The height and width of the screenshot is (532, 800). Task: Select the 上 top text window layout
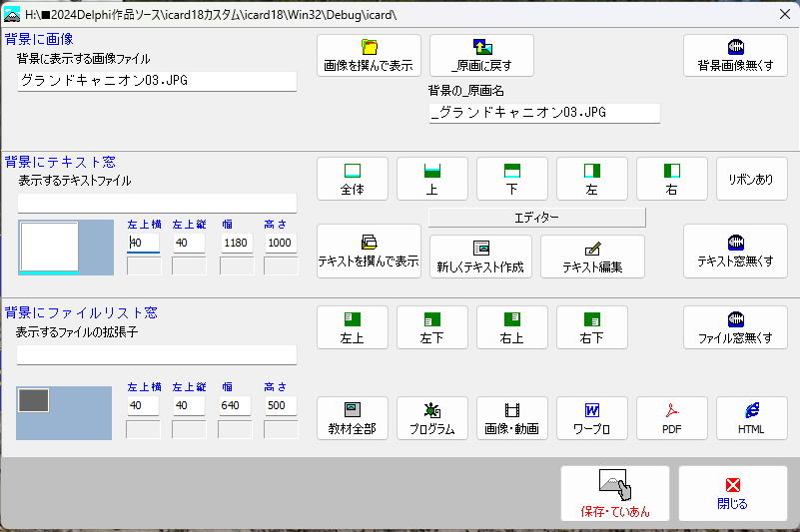pyautogui.click(x=431, y=179)
